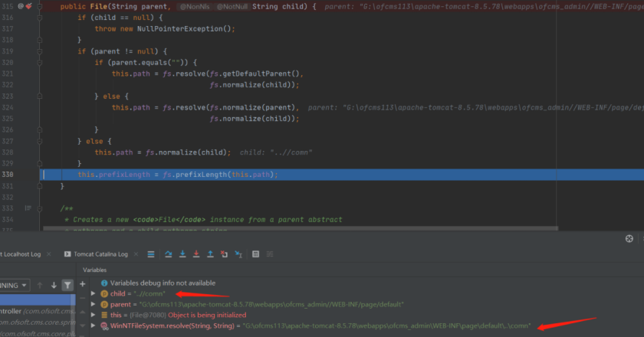Click 'Object is being initialized' text
644x337 pixels.
207,315
